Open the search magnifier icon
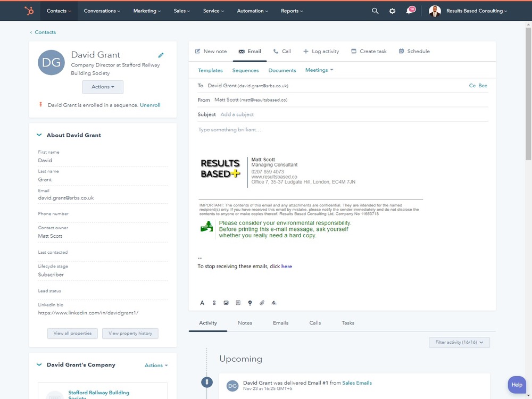 [375, 11]
